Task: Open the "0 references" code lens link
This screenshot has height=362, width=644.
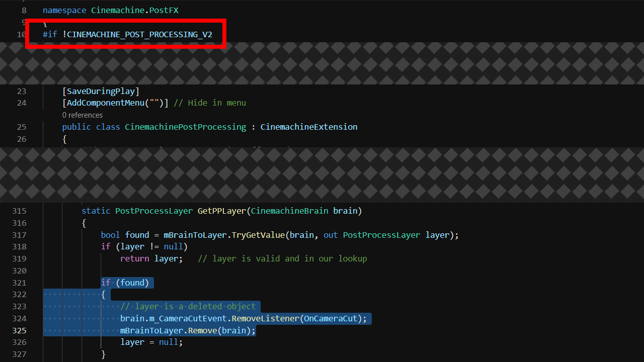Action: pos(83,115)
